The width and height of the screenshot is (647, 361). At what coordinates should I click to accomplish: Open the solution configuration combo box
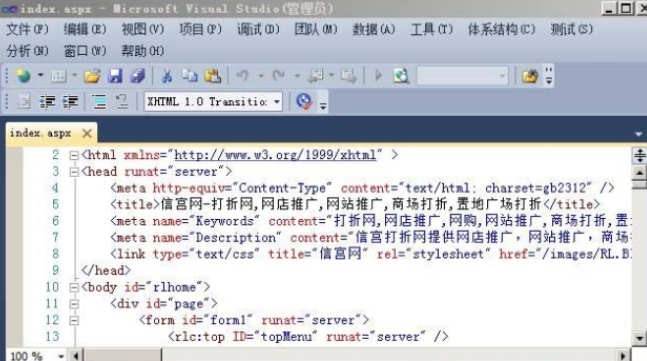pyautogui.click(x=462, y=76)
